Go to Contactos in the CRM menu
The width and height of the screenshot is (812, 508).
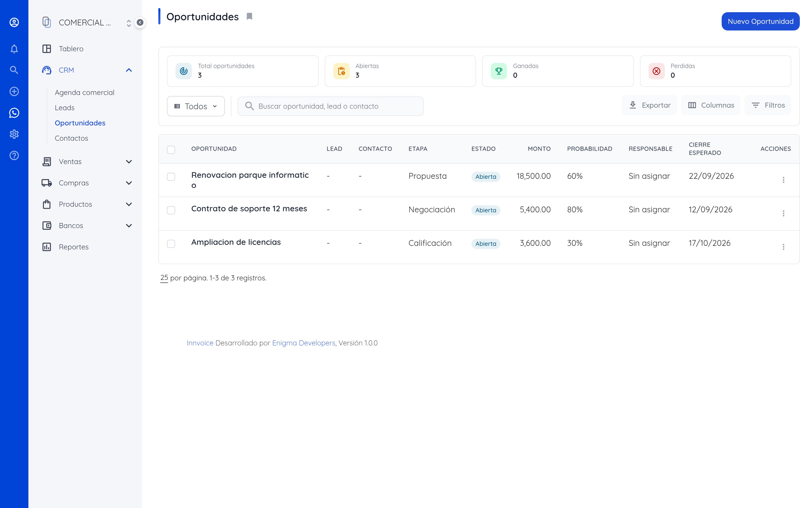point(72,138)
